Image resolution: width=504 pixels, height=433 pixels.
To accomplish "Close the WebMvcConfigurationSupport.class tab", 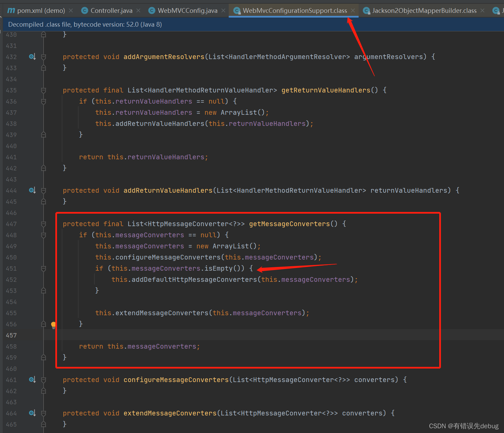I will [x=353, y=10].
